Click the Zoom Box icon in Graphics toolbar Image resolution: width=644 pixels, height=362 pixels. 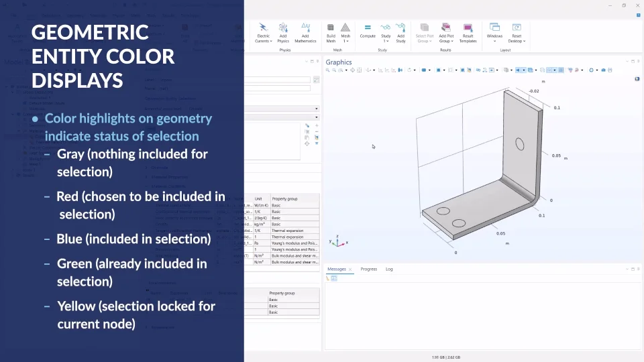tap(341, 70)
